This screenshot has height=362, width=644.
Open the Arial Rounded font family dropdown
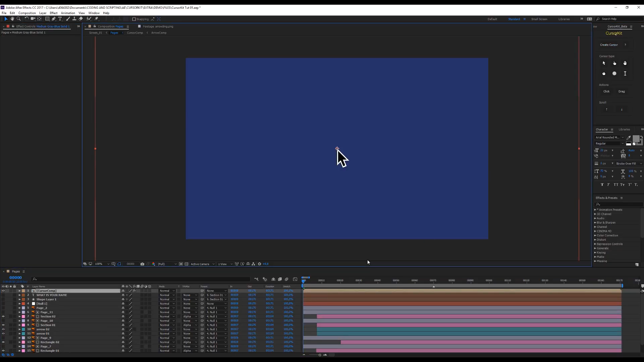click(609, 137)
